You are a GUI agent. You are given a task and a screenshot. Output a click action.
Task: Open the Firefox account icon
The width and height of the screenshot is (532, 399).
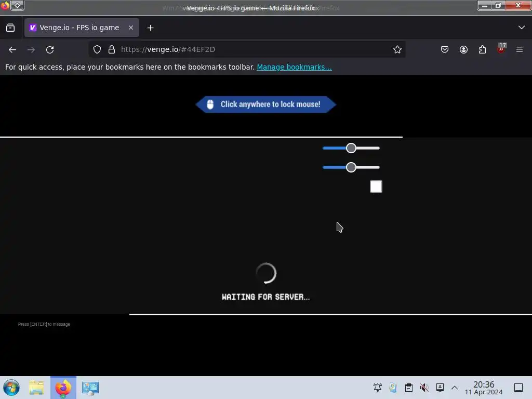click(463, 49)
